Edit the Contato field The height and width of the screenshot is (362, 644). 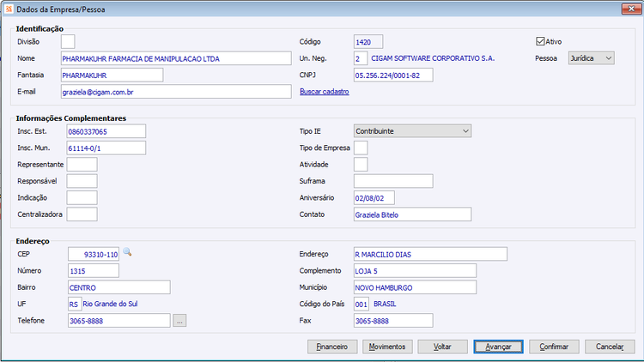click(x=412, y=214)
